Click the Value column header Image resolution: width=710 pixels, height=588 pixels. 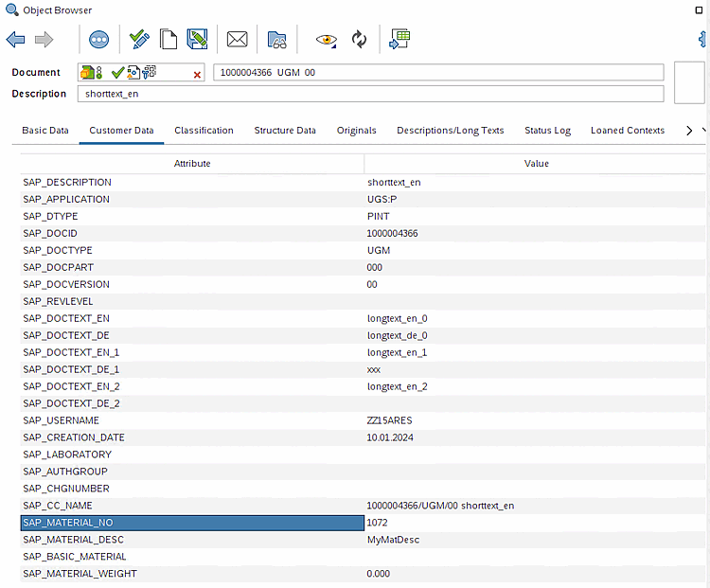536,164
